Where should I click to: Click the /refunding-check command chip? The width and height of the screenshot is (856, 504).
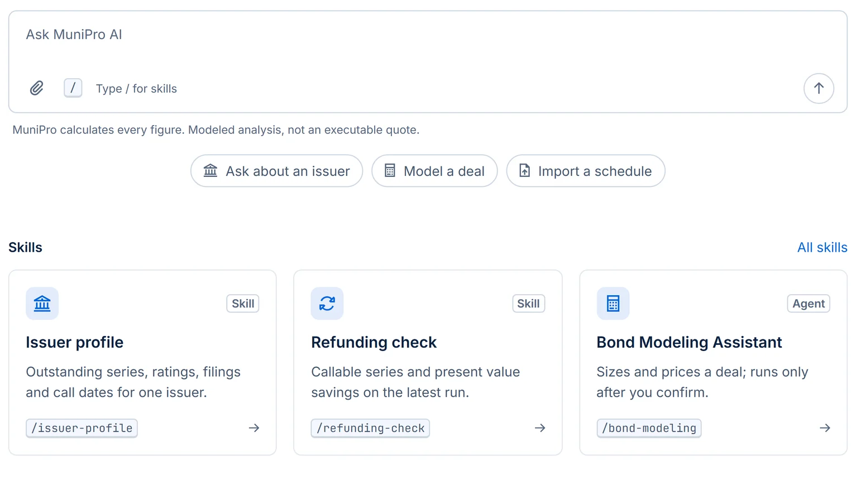click(370, 428)
